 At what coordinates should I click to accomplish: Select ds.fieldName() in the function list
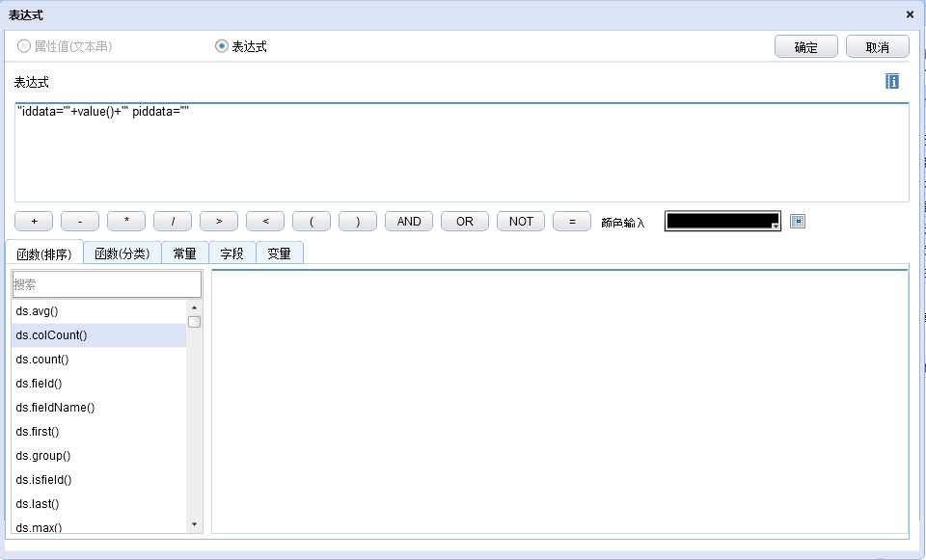[x=98, y=408]
